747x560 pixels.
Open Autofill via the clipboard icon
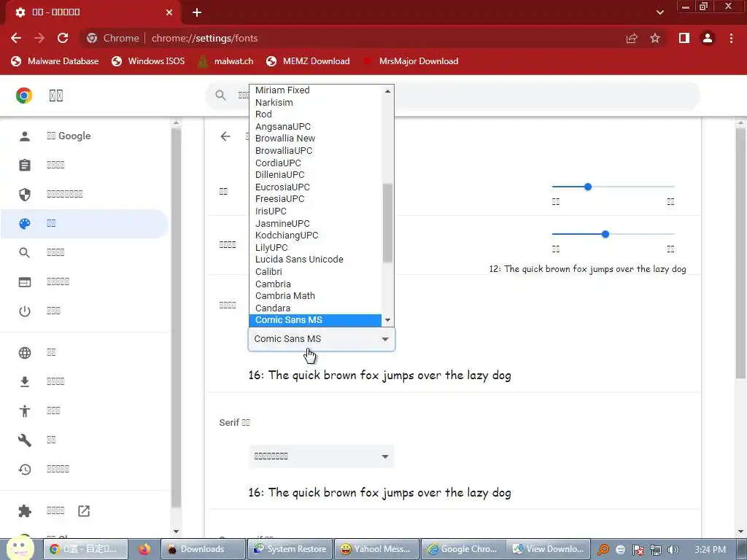[25, 166]
